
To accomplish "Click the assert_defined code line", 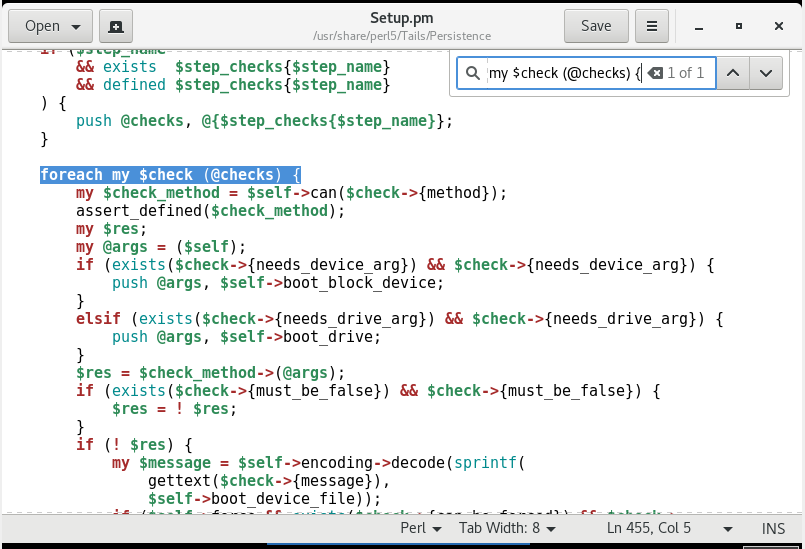I will point(209,211).
